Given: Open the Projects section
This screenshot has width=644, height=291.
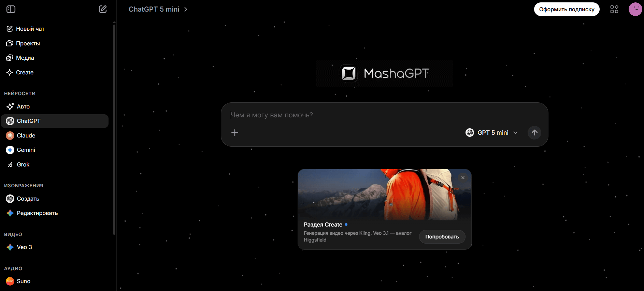Looking at the screenshot, I should pyautogui.click(x=28, y=43).
